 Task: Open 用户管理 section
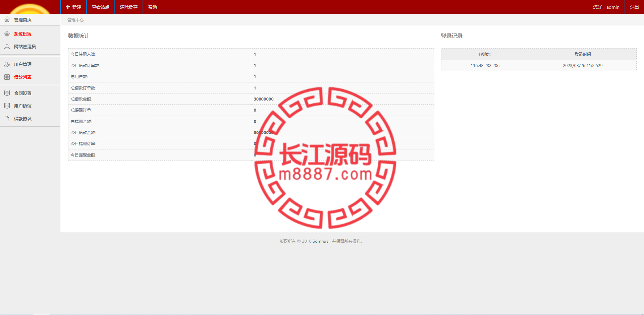pyautogui.click(x=23, y=64)
